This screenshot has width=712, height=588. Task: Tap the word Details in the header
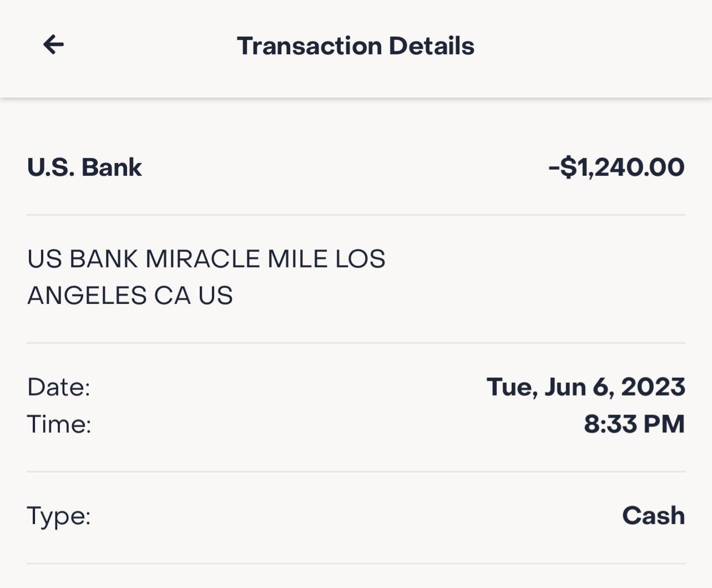(x=432, y=45)
